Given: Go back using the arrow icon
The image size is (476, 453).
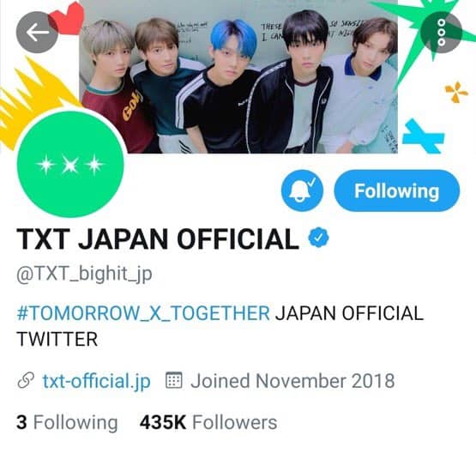Looking at the screenshot, I should coord(37,33).
